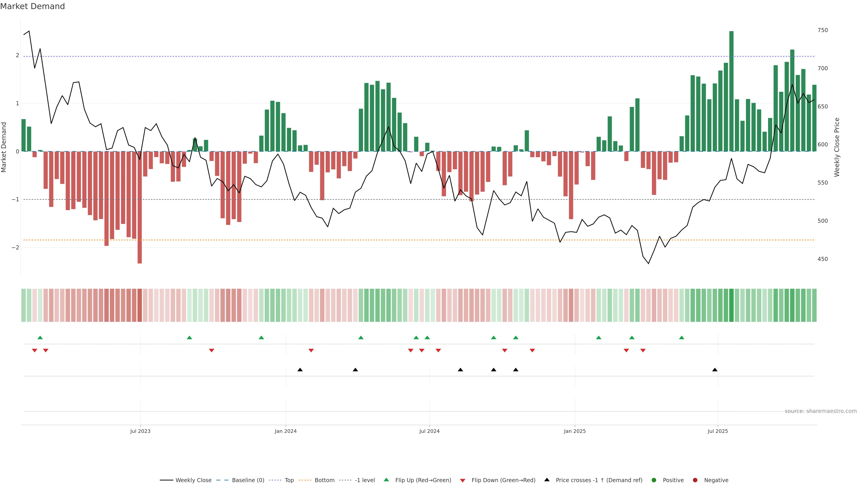
Task: Click the Jan 2025 x-axis label
Action: [x=575, y=431]
